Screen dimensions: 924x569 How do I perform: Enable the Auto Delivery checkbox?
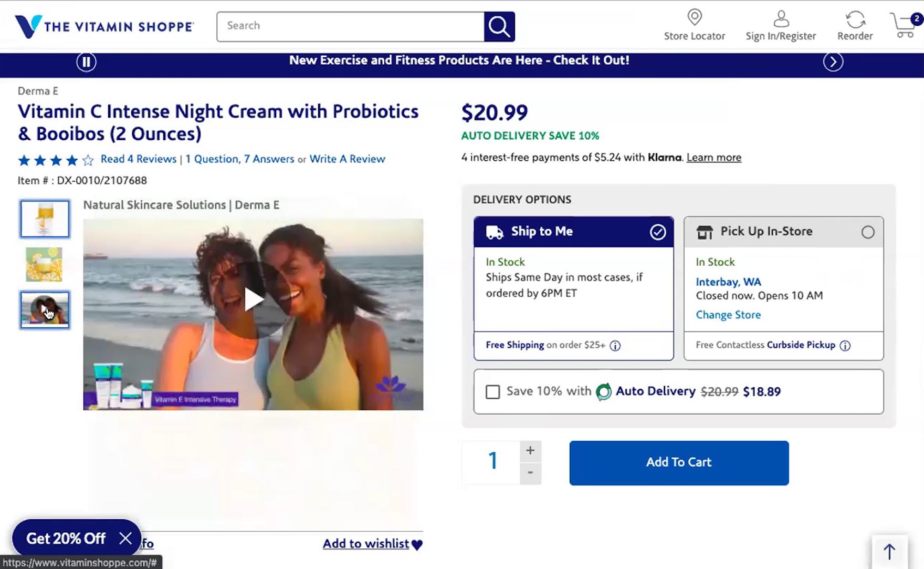(492, 392)
